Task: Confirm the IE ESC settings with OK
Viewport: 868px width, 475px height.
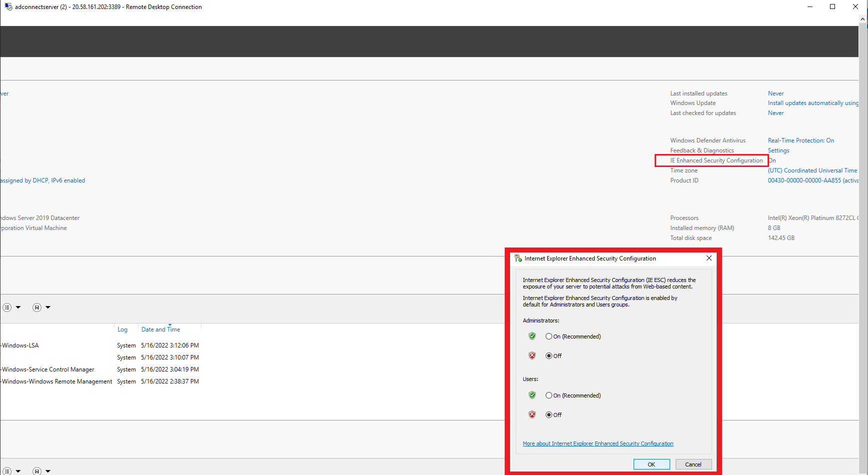Action: (651, 464)
